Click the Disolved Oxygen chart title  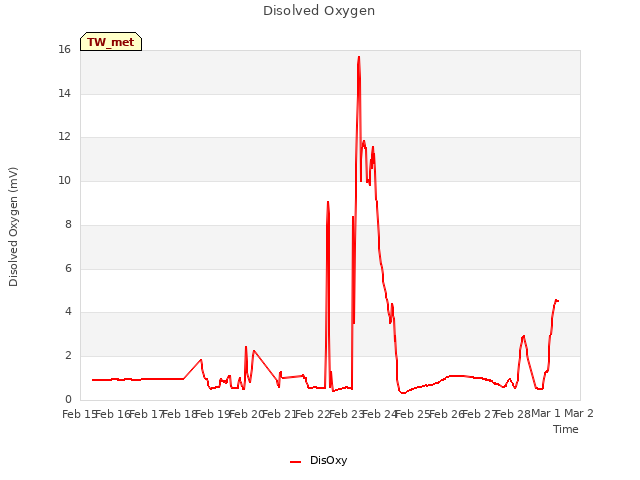(319, 11)
